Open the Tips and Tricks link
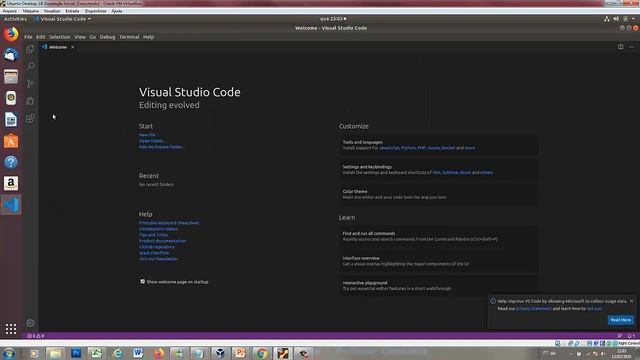Viewport: 640px width, 360px height. [x=153, y=235]
